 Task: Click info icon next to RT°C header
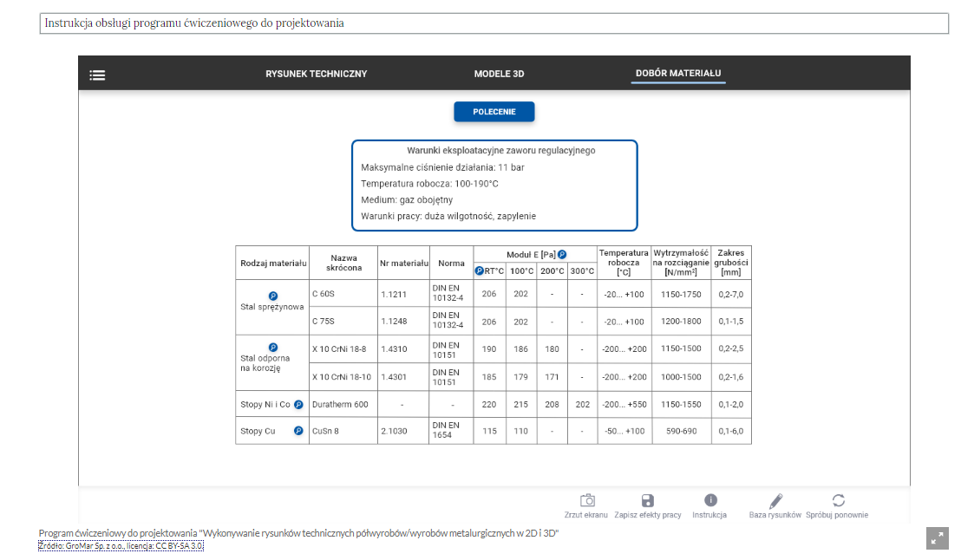coord(479,271)
